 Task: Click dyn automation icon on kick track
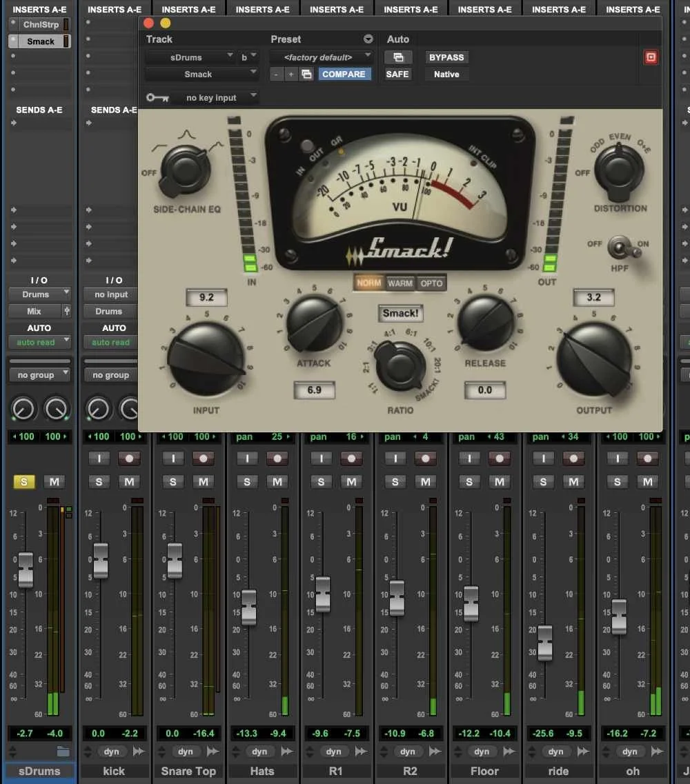pos(112,752)
